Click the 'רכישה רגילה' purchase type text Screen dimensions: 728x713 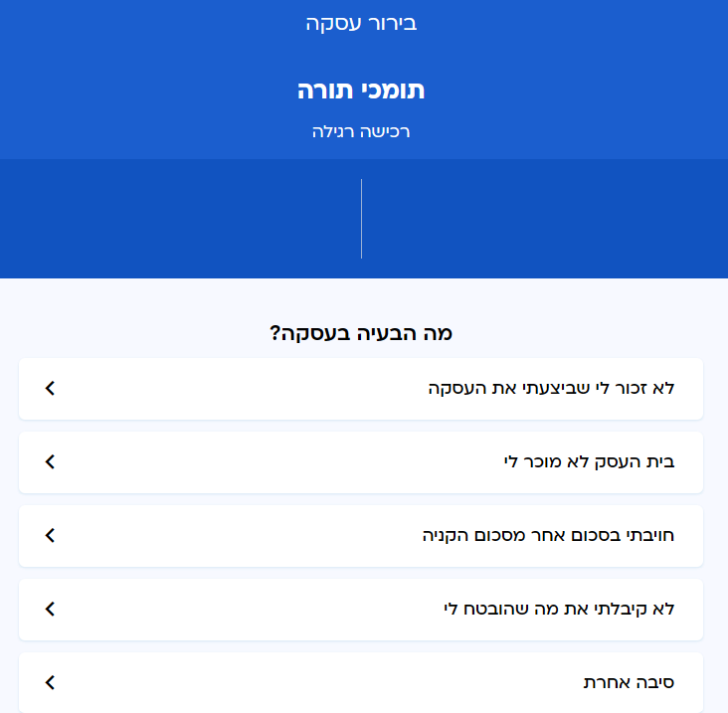point(361,131)
